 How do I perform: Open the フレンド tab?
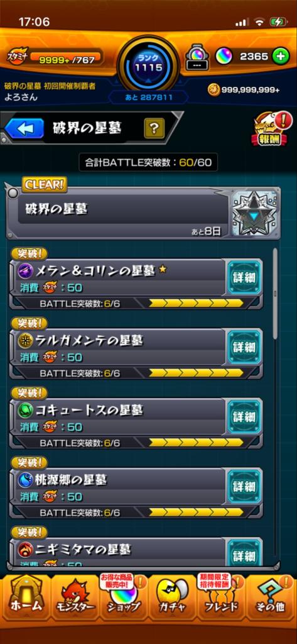(x=222, y=597)
